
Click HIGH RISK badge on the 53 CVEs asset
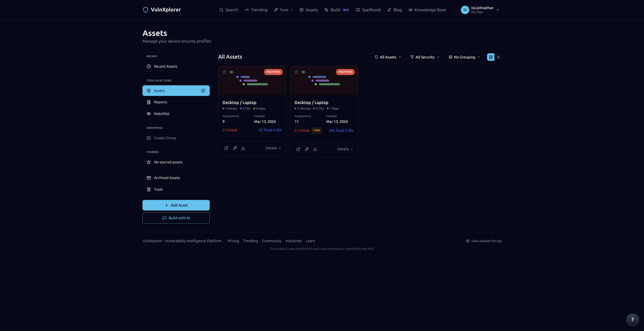273,72
